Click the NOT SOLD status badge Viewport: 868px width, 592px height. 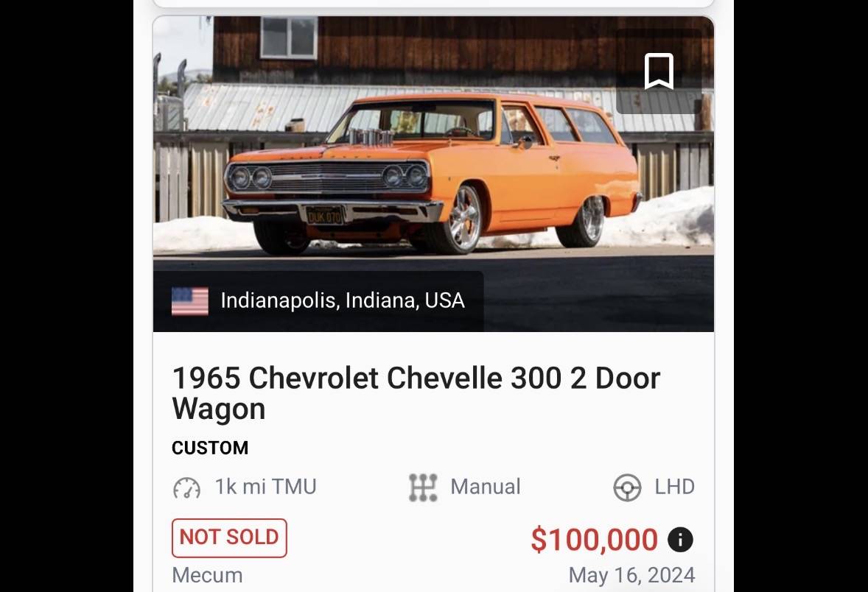click(228, 538)
